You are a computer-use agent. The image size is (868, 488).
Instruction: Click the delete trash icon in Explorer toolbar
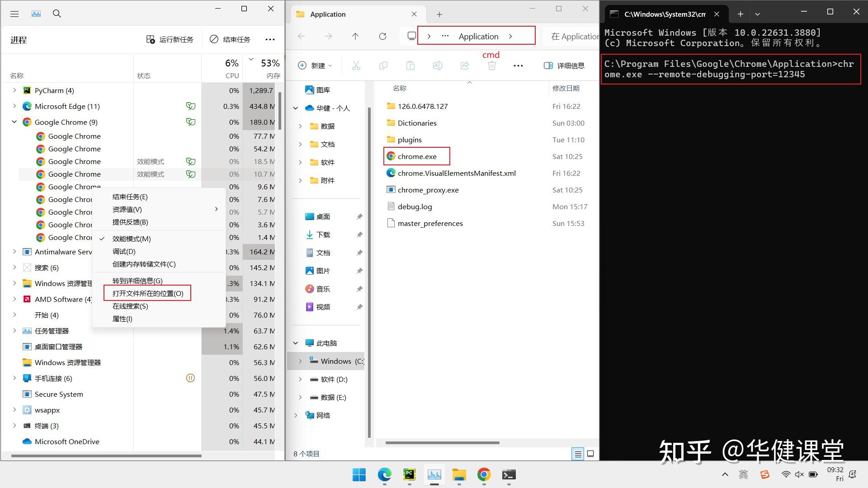coord(492,66)
